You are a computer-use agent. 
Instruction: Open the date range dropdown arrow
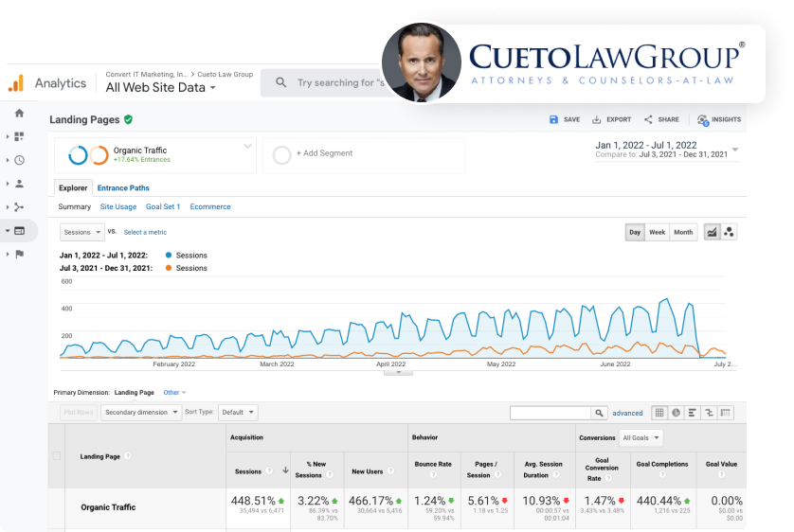[735, 150]
